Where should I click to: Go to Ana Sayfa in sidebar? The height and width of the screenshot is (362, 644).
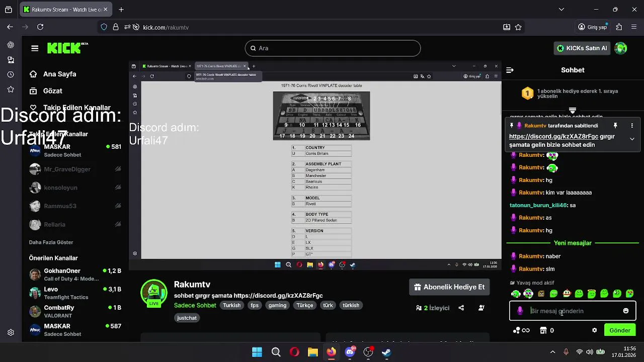click(53, 74)
